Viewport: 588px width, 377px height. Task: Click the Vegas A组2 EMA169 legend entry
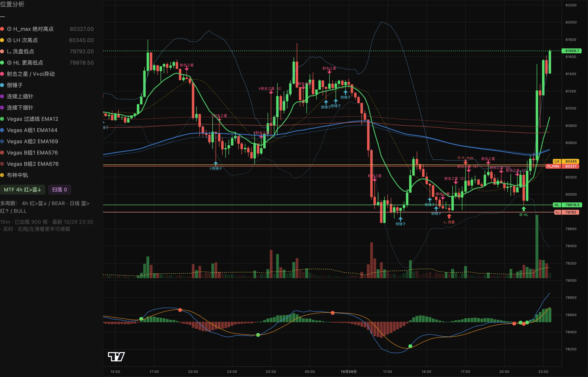click(29, 142)
